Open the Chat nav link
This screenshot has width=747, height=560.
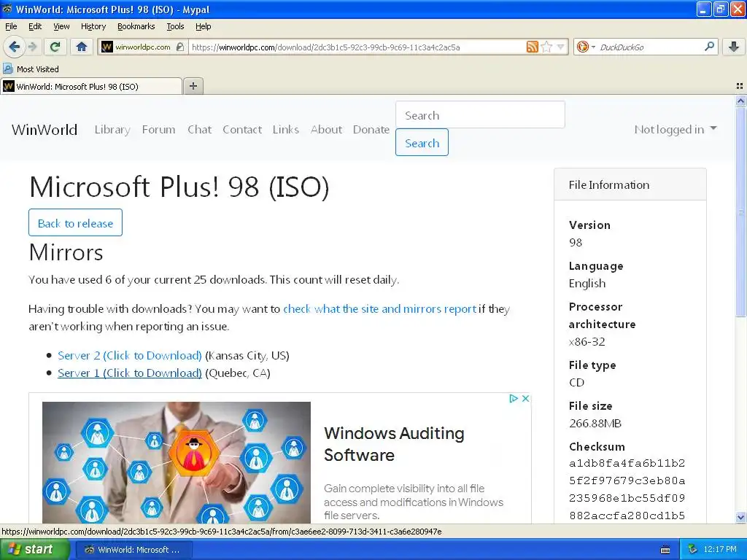point(199,130)
